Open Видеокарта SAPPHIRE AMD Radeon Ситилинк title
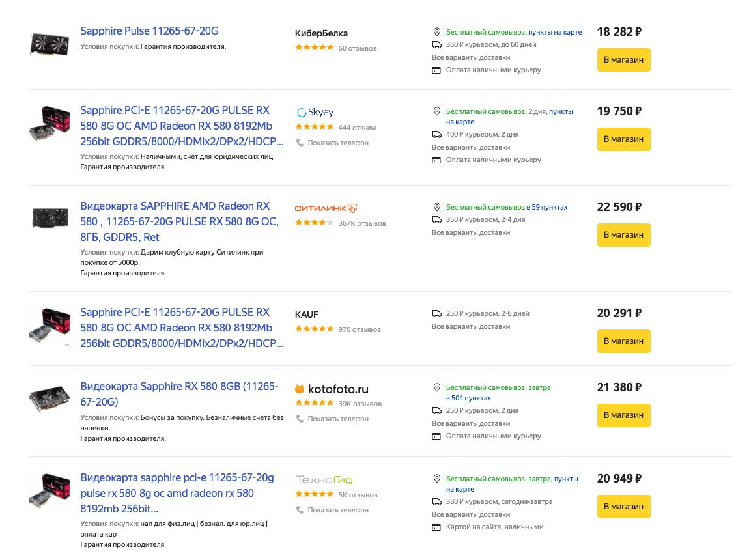736x560 pixels. (179, 221)
